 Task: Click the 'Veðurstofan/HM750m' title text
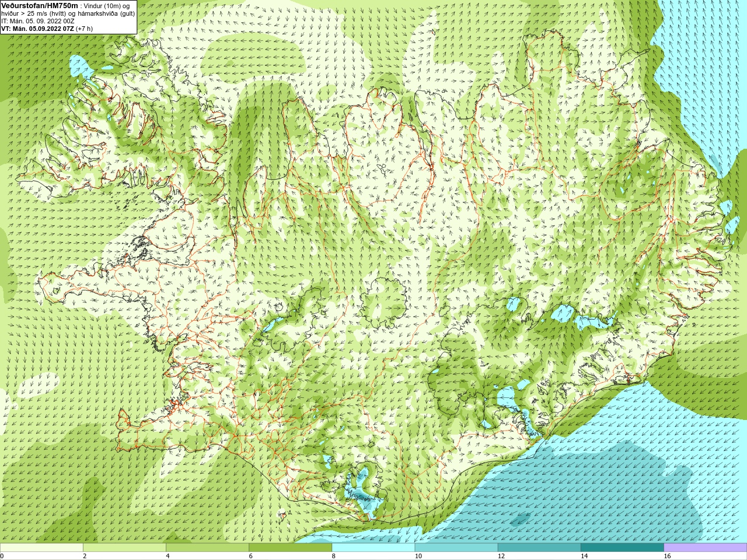(x=40, y=5)
